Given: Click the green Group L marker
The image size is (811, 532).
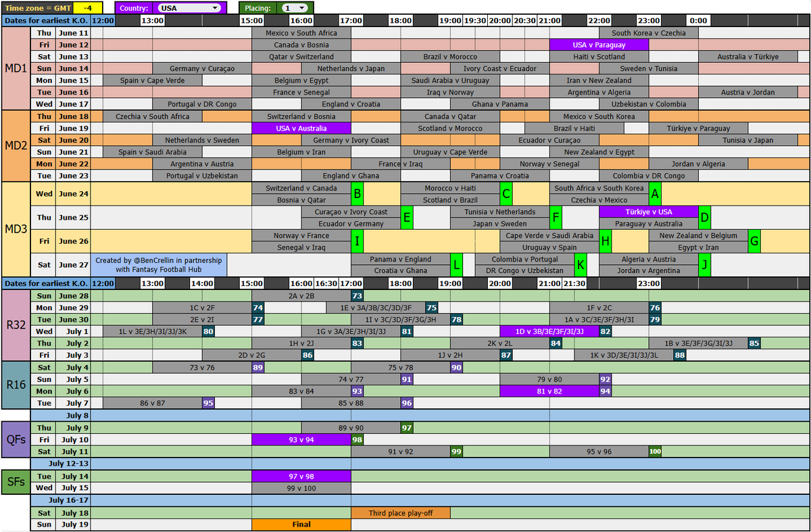Looking at the screenshot, I should coord(456,265).
